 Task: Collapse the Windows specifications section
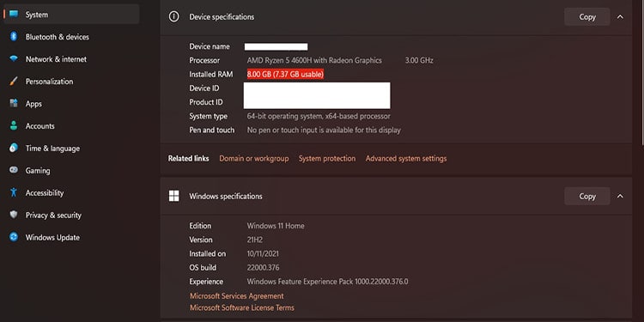(x=620, y=196)
